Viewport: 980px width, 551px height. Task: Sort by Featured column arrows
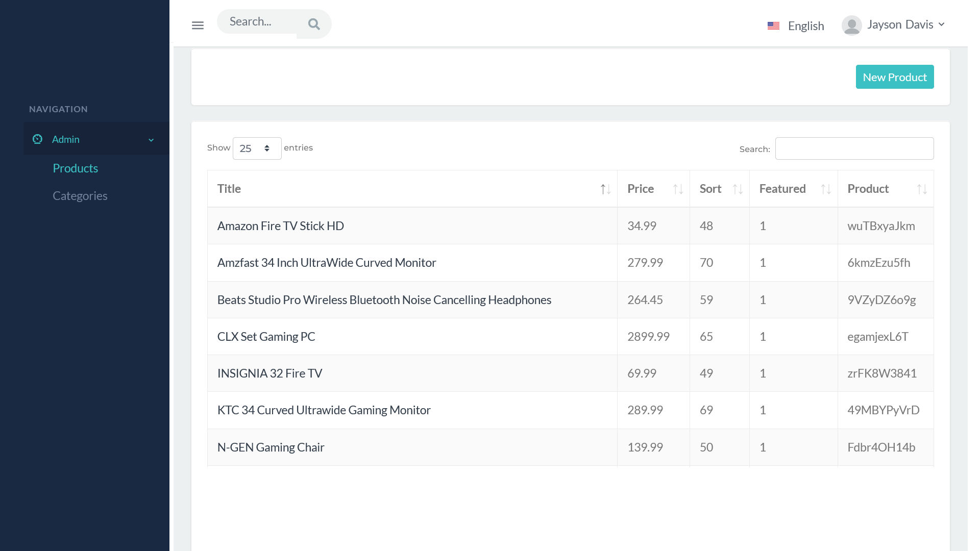[826, 189]
